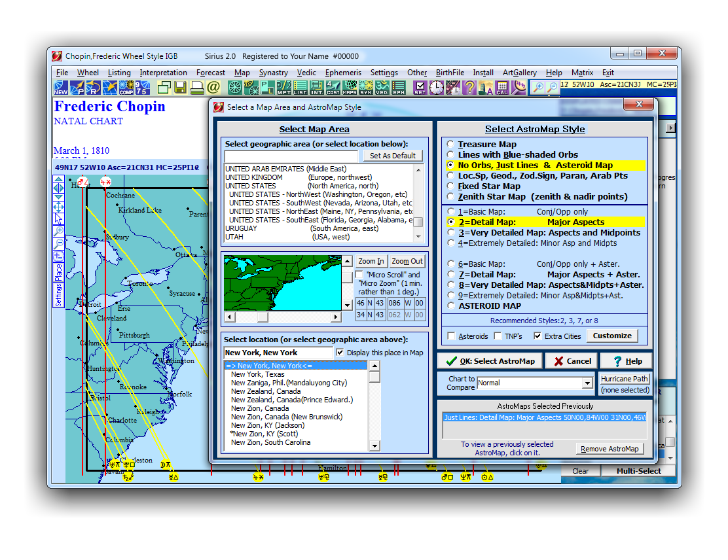Enable Micro Scroll and Micro Zoom checkbox
Screen dimensions: 728x560
[x=359, y=275]
